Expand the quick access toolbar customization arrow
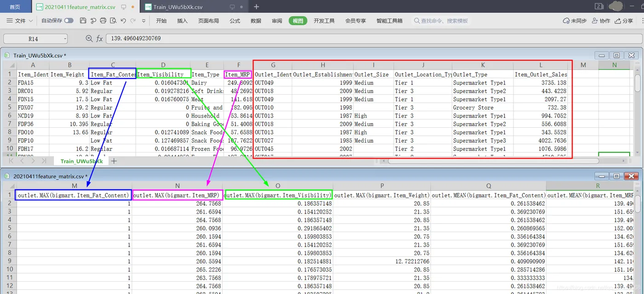Screen dimensions: 644x294 pyautogui.click(x=144, y=21)
